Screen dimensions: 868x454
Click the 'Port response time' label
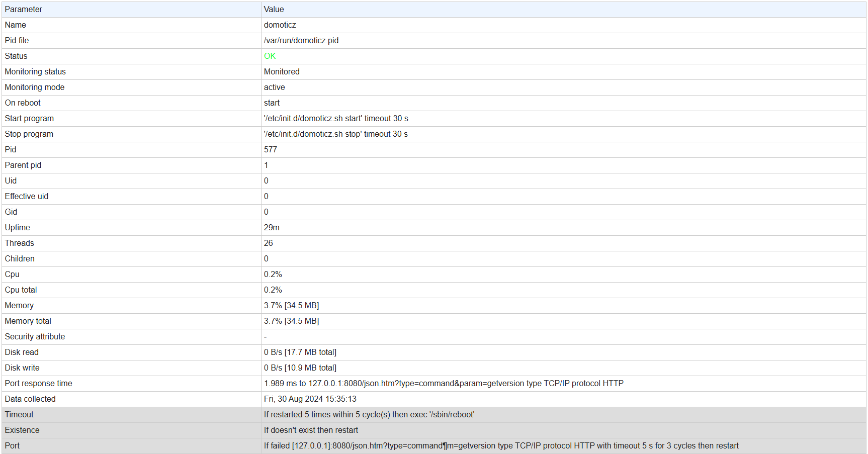[x=39, y=384]
